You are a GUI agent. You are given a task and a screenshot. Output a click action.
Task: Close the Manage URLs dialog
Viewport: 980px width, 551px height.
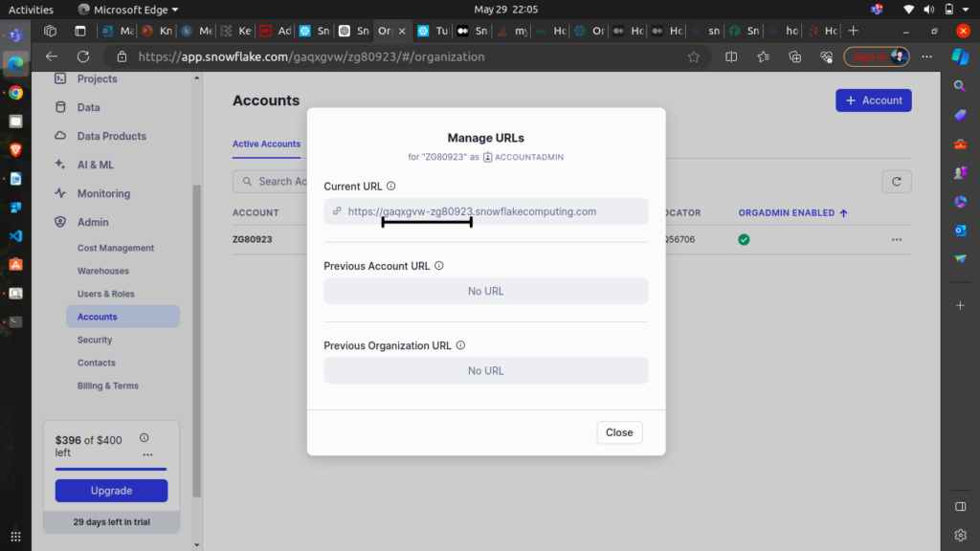pyautogui.click(x=619, y=432)
